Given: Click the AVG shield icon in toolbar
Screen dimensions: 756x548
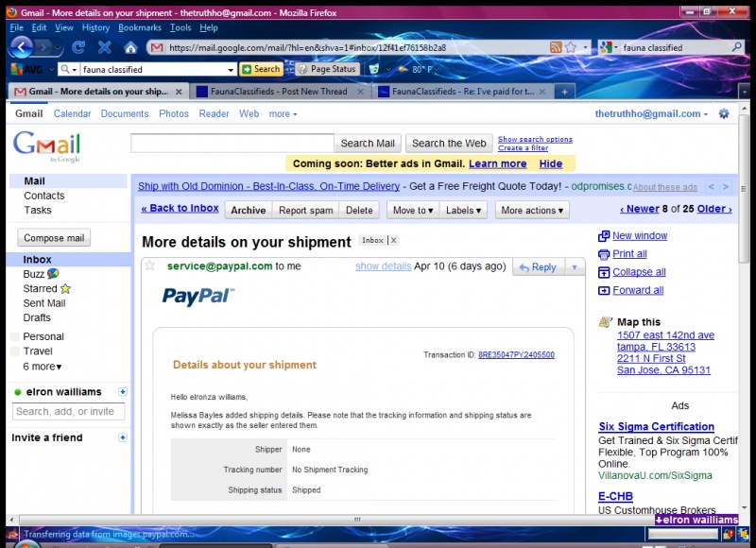Looking at the screenshot, I should pyautogui.click(x=373, y=69).
